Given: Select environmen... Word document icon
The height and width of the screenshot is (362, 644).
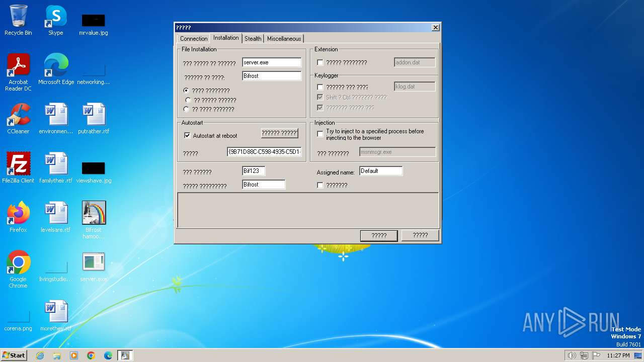Looking at the screenshot, I should 56,119.
